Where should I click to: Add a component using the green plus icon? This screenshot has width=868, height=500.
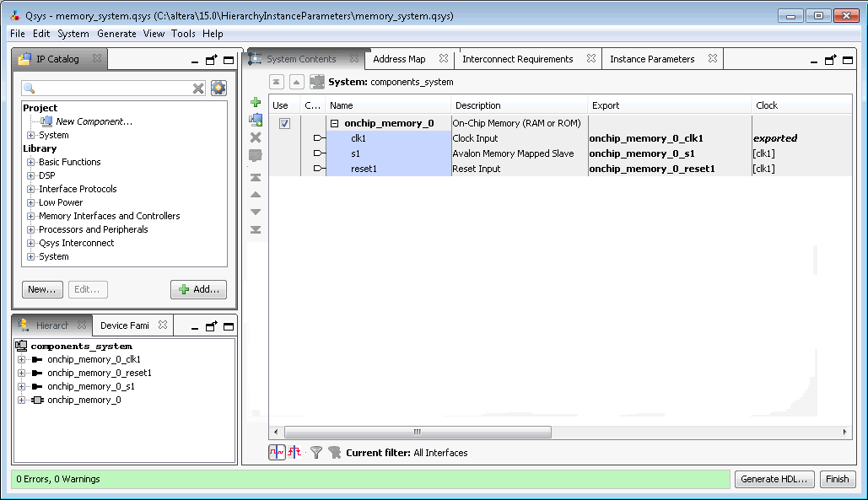256,102
